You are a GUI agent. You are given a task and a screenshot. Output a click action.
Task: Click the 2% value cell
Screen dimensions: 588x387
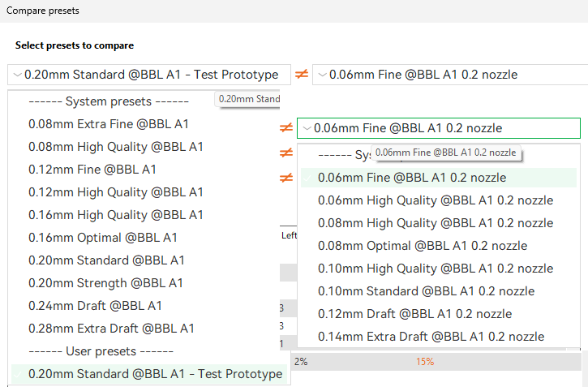point(301,362)
